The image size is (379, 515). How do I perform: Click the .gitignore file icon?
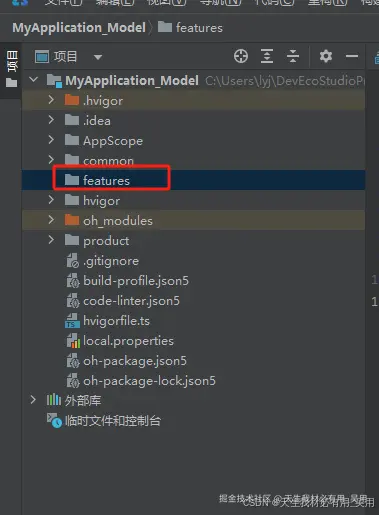pos(73,261)
